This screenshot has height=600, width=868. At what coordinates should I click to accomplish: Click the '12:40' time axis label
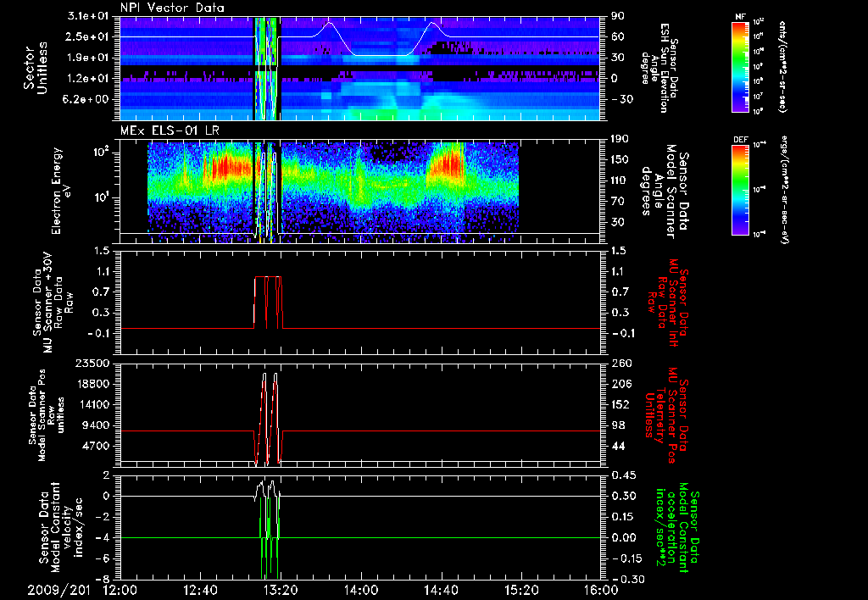point(200,591)
